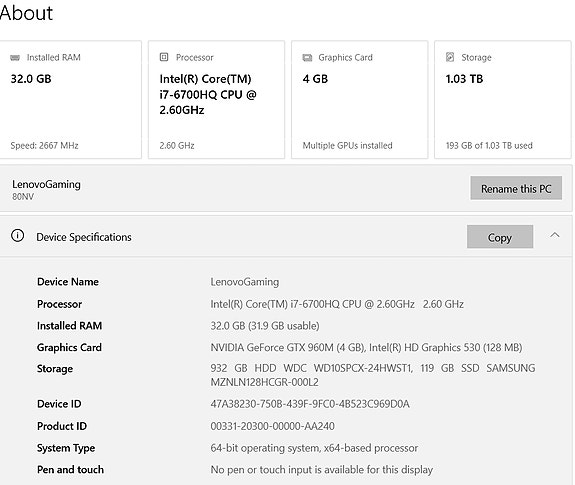Click the About page heading

[x=26, y=13]
